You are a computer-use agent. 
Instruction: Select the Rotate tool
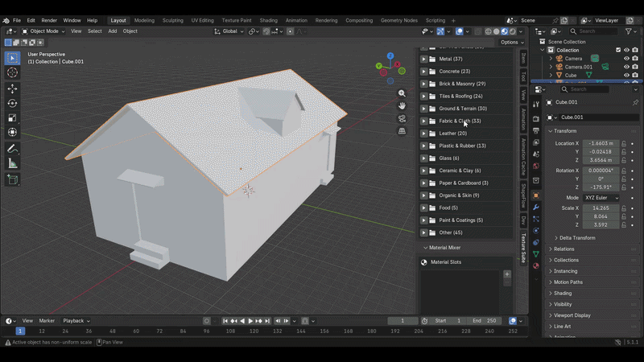coord(12,104)
